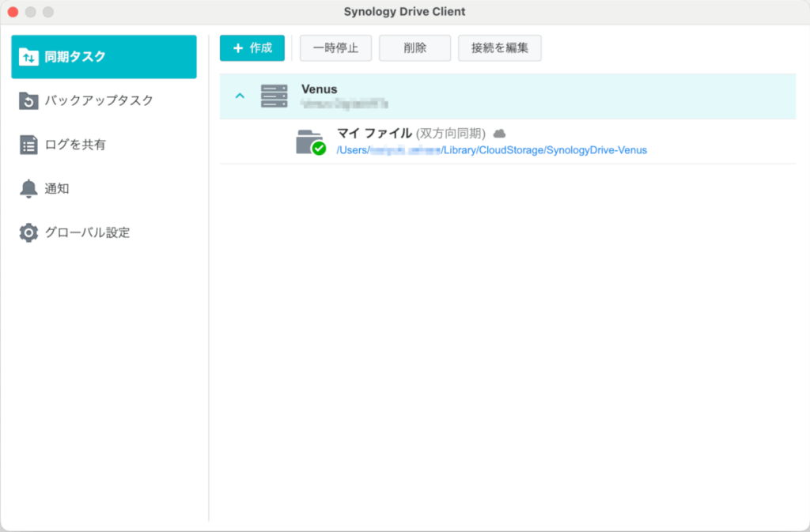Click the global settings gear icon
The width and height of the screenshot is (810, 532).
pos(28,232)
